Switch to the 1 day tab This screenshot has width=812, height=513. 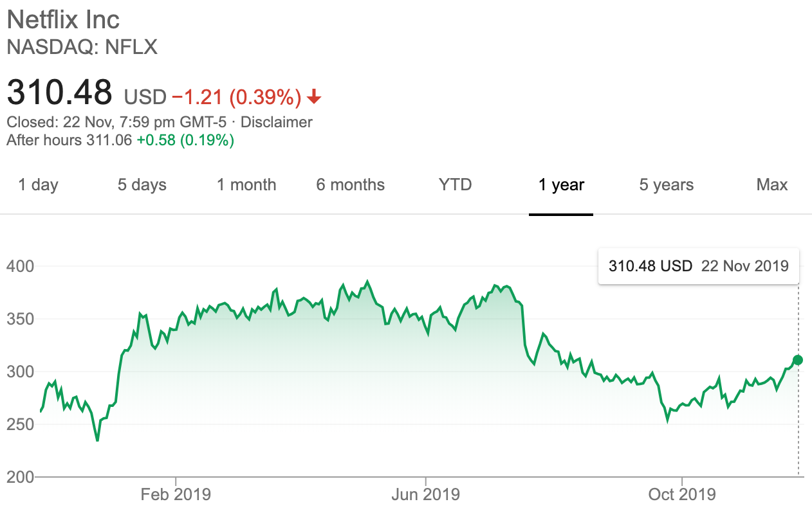(x=38, y=185)
